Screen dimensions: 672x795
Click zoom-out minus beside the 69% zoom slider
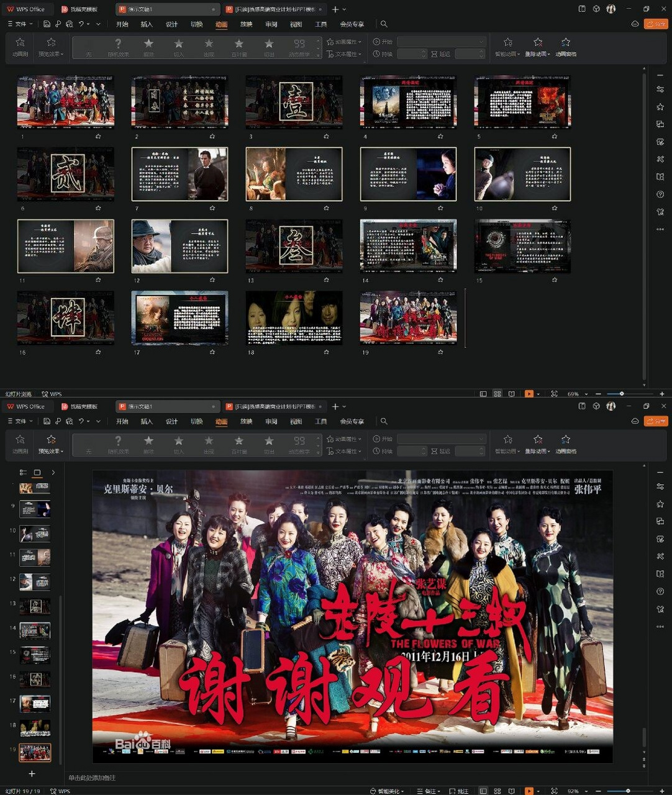pyautogui.click(x=598, y=394)
